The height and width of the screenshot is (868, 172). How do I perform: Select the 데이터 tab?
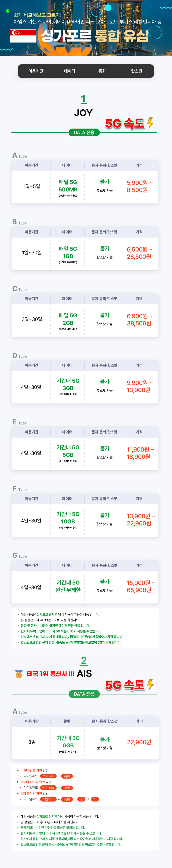point(69,71)
